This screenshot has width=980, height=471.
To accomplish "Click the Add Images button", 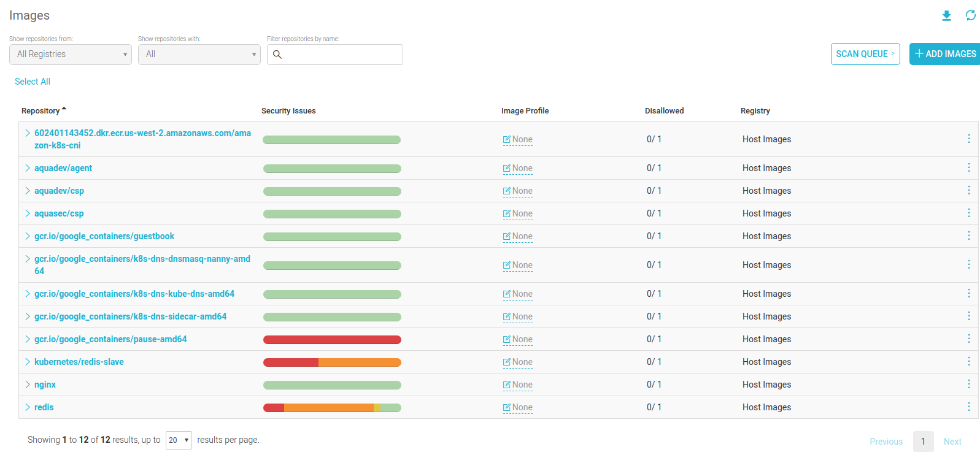I will (945, 54).
